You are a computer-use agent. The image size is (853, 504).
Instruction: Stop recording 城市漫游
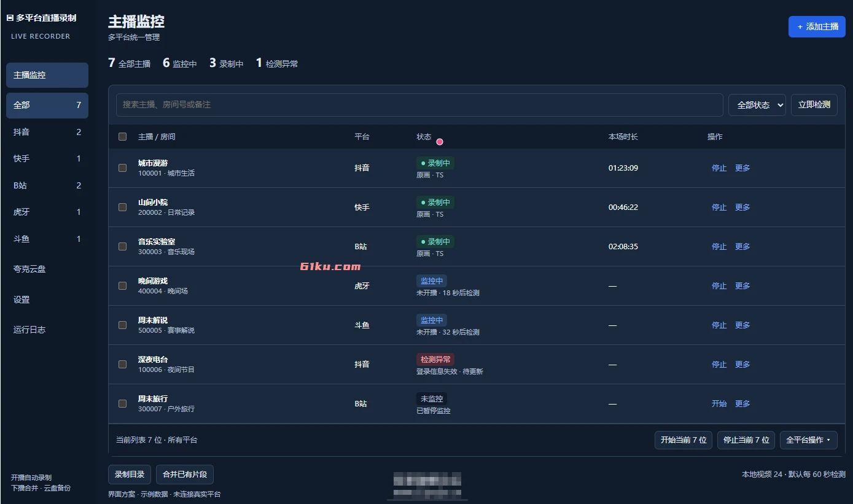click(719, 168)
